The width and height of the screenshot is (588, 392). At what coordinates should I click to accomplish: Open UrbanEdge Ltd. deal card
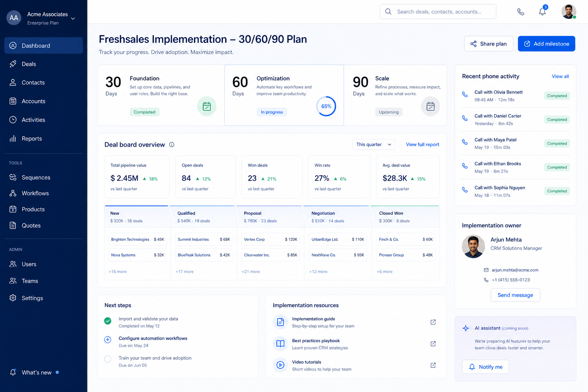click(338, 239)
